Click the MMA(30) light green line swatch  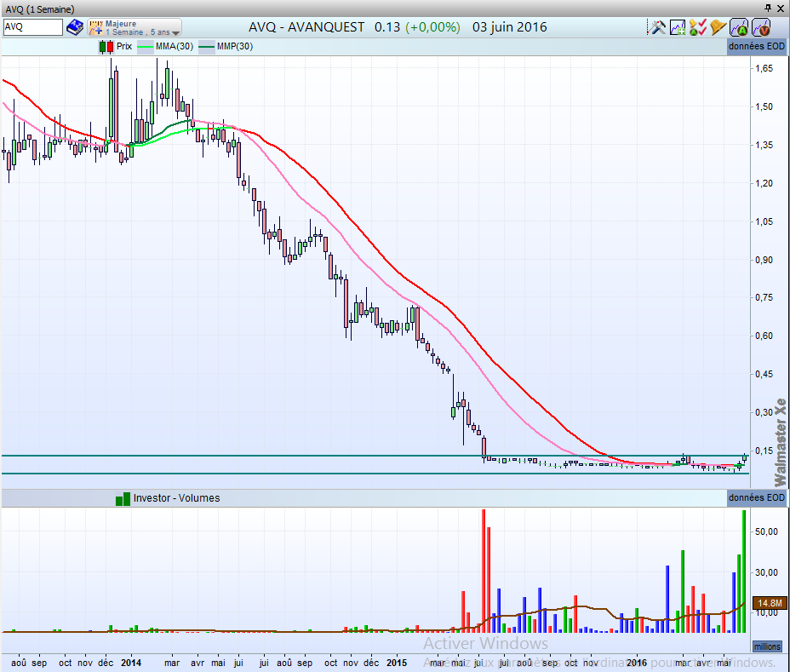pyautogui.click(x=145, y=47)
